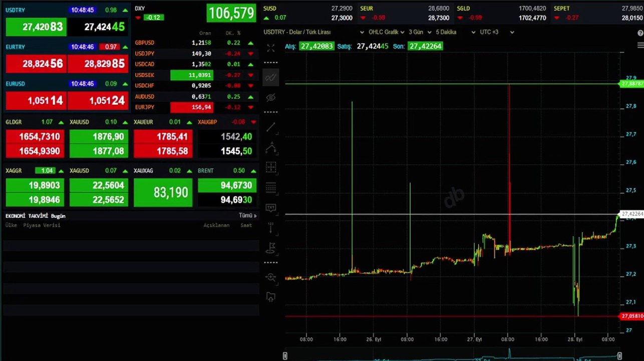Open the Tümü » calendar link
The height and width of the screenshot is (361, 644).
click(248, 216)
